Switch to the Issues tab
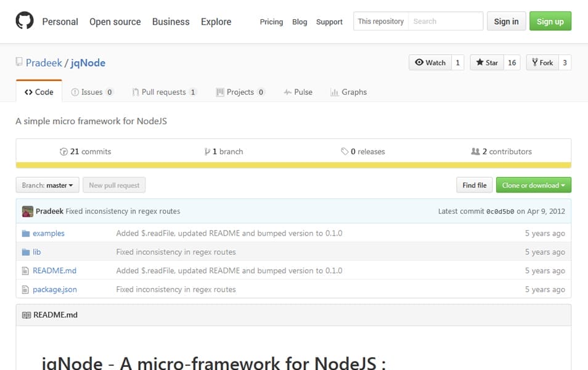Image resolution: width=588 pixels, height=370 pixels. [x=92, y=91]
